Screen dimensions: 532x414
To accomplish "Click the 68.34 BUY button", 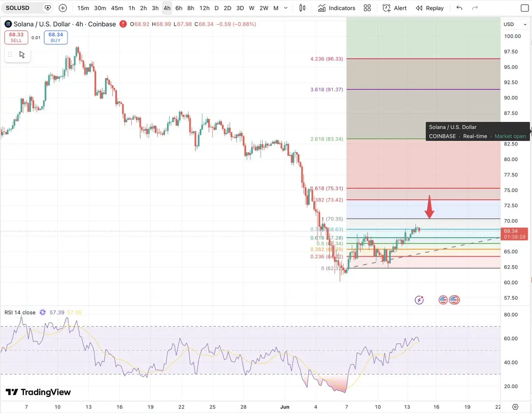I will 55,37.
